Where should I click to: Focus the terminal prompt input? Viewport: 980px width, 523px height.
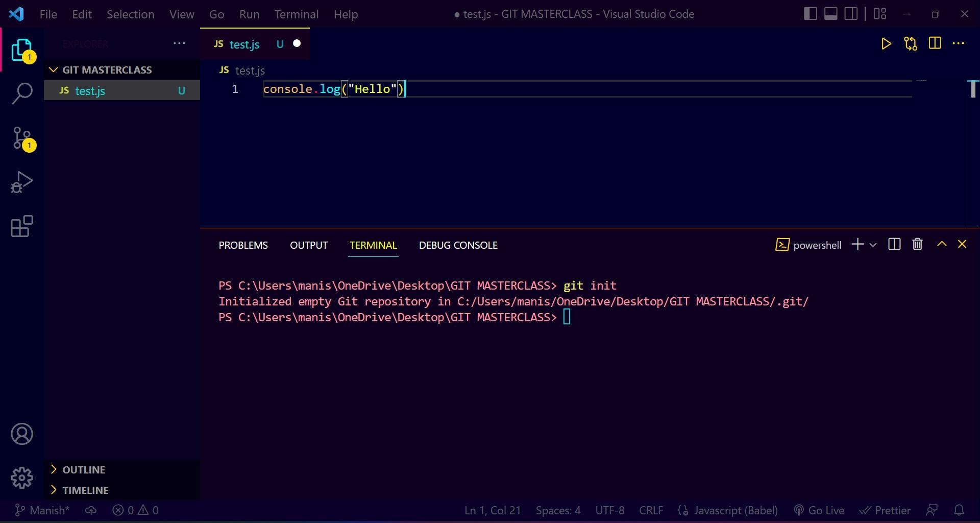[567, 317]
